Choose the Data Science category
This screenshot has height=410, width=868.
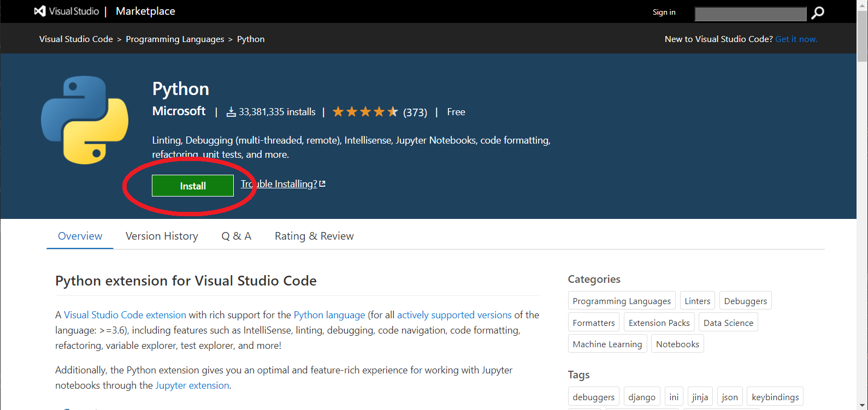coord(728,323)
